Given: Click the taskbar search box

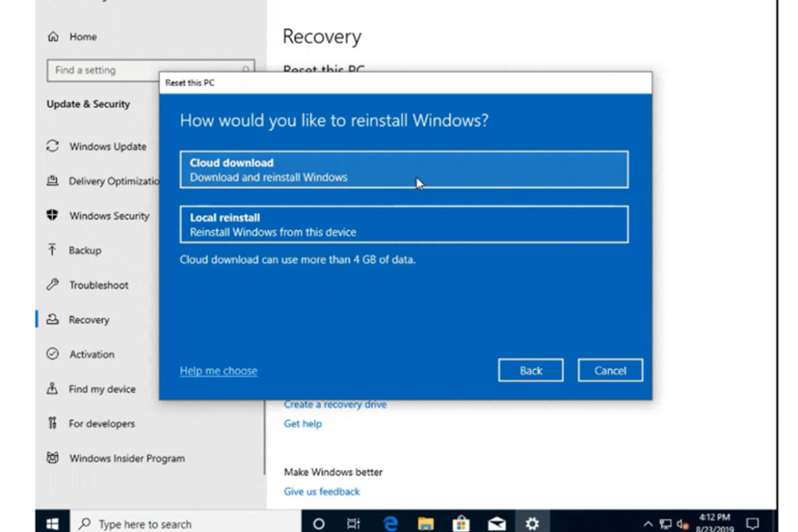Looking at the screenshot, I should point(186,523).
